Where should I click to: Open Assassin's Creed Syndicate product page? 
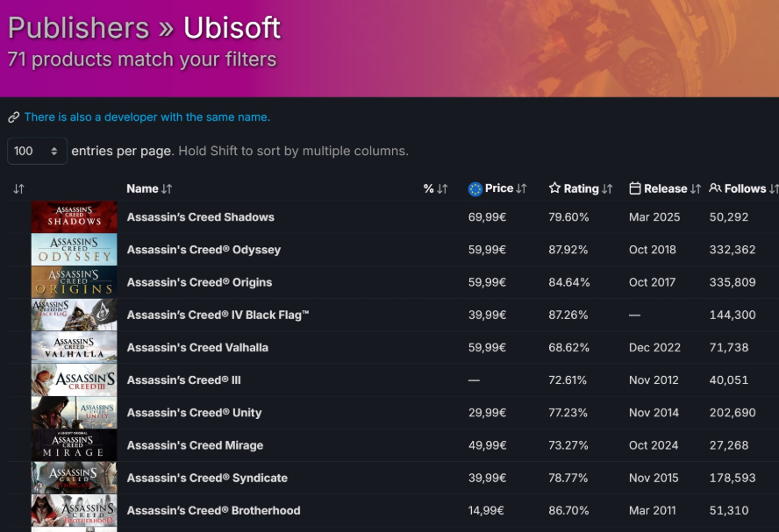pyautogui.click(x=207, y=478)
